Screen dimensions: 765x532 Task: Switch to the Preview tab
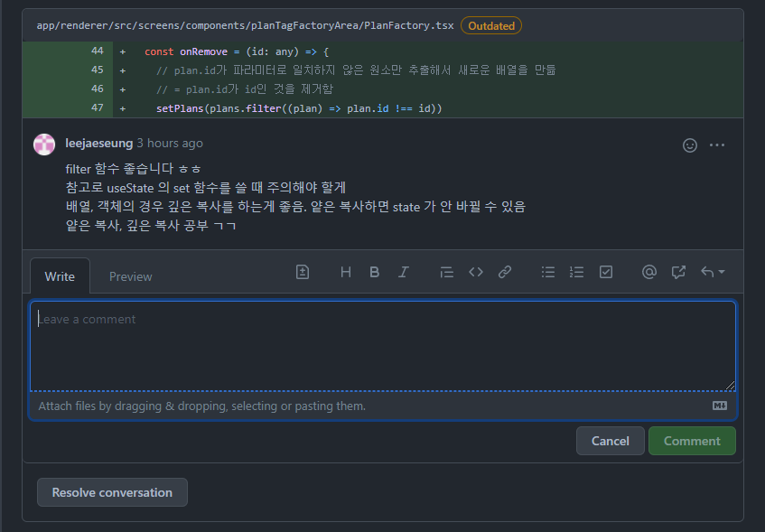tap(131, 276)
